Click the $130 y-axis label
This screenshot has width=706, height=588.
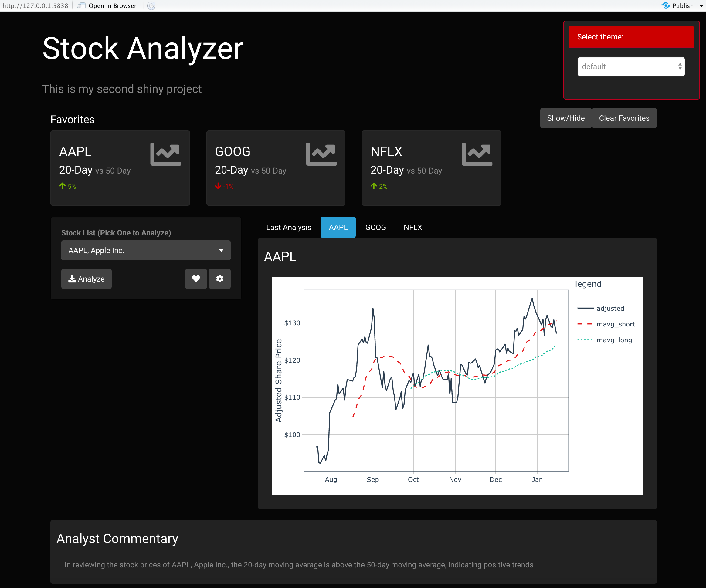point(292,323)
